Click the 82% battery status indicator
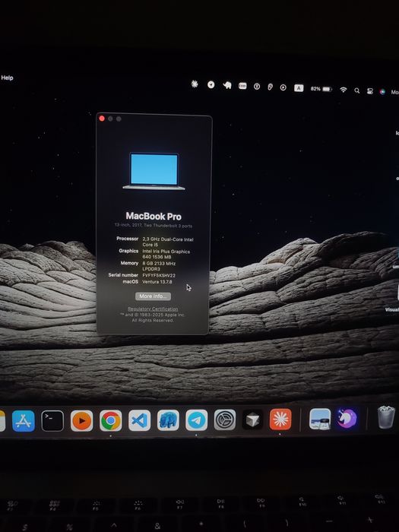This screenshot has height=532, width=399. (321, 89)
